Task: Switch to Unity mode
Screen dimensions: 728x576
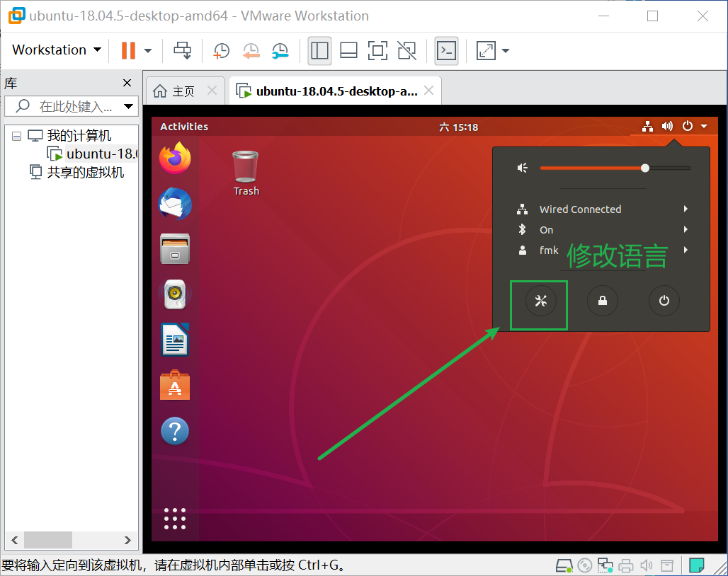Action: (x=407, y=50)
